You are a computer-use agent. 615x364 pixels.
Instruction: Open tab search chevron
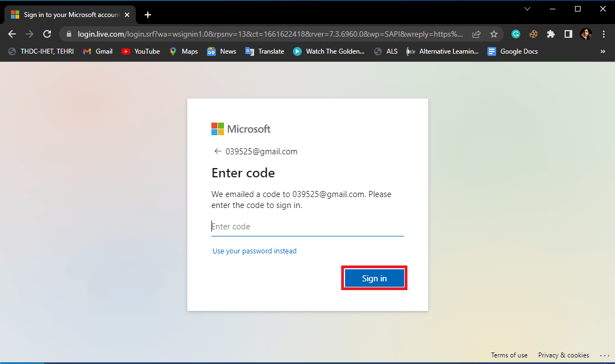click(x=527, y=9)
